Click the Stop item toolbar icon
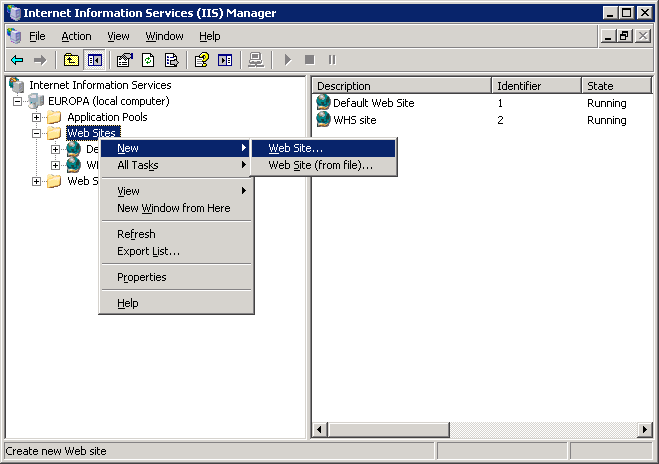This screenshot has height=464, width=659. coord(310,60)
